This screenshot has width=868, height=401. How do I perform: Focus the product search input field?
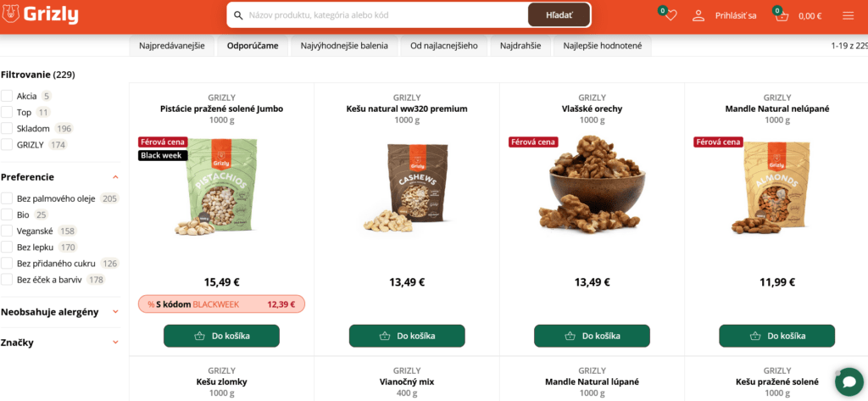385,15
